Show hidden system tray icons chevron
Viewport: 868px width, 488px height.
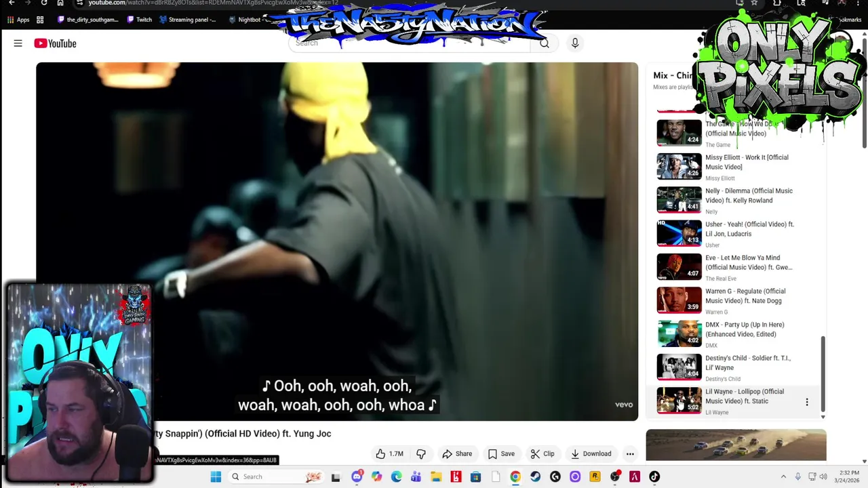tap(783, 476)
